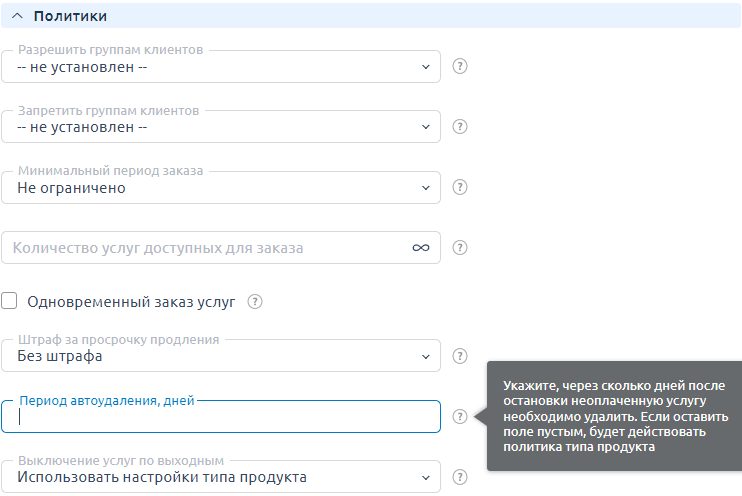Expand the Минимальный период заказа dropdown

[x=220, y=187]
